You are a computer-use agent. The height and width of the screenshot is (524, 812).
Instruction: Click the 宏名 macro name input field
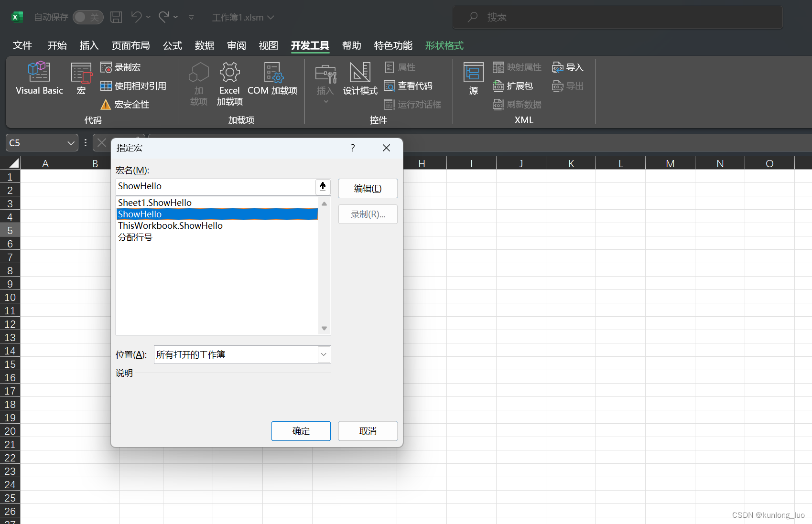pos(216,187)
